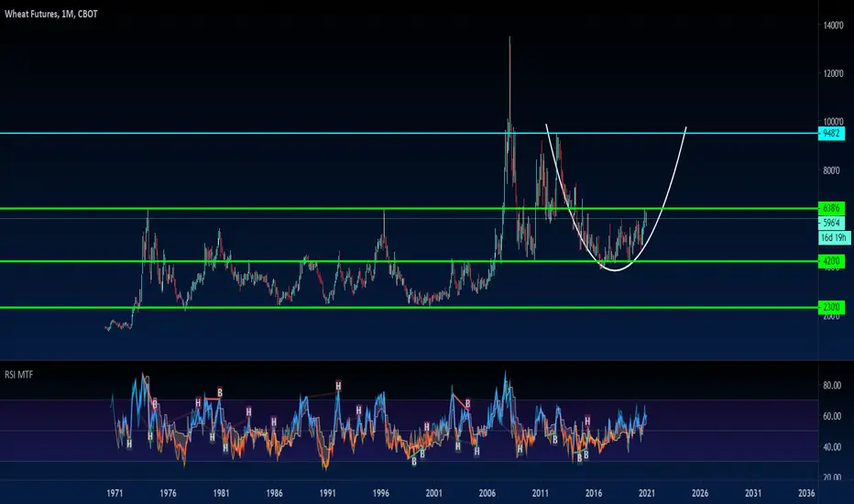Click the 1000'0 price axis label

click(x=834, y=122)
